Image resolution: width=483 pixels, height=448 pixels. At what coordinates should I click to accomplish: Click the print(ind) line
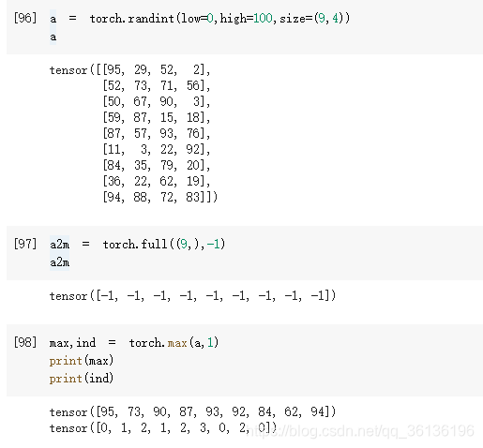(82, 379)
